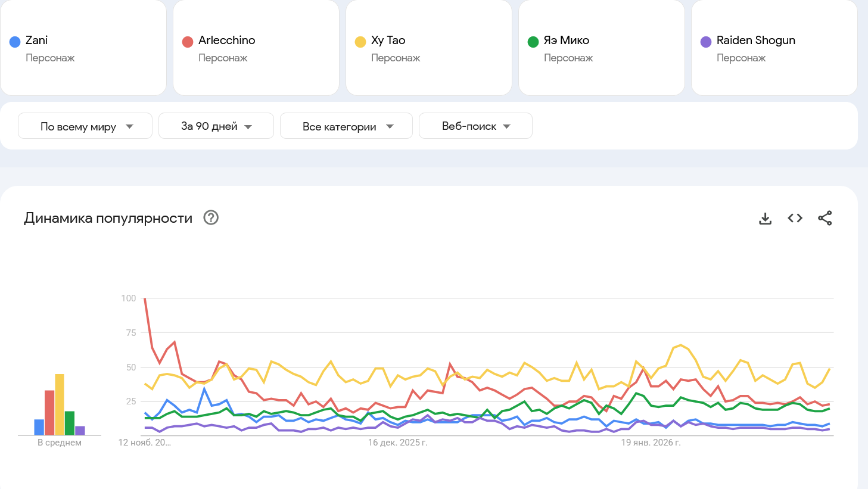The height and width of the screenshot is (489, 868).
Task: Expand the За 90 дней time range
Action: [x=216, y=126]
